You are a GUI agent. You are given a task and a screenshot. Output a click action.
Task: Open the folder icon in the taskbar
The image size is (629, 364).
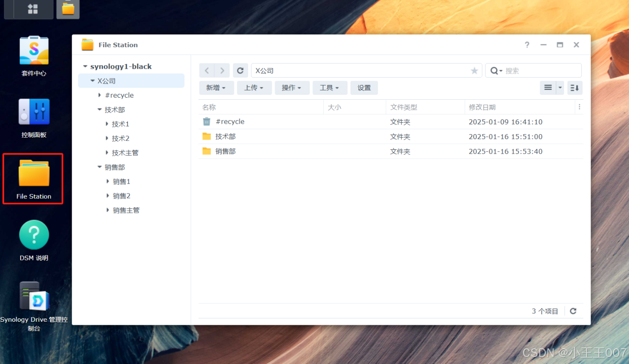click(67, 9)
